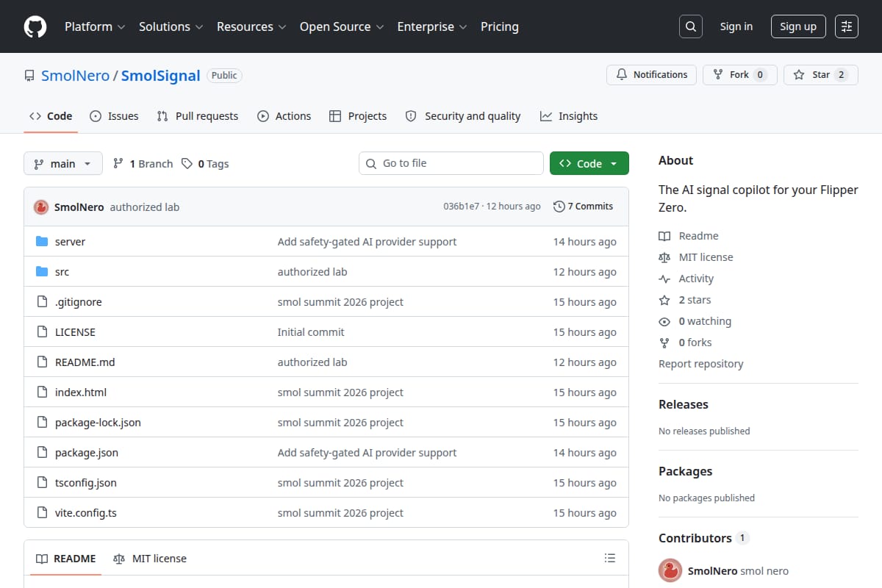This screenshot has width=882, height=588.
Task: View the 7 Commits history
Action: 583,207
